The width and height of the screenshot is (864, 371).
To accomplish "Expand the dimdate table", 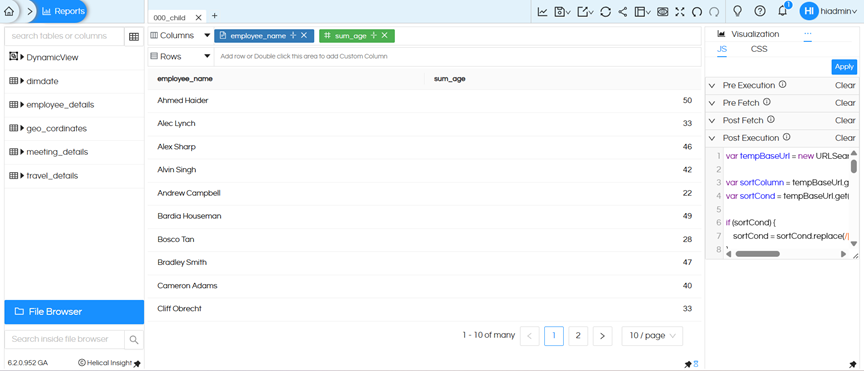I will pyautogui.click(x=23, y=81).
